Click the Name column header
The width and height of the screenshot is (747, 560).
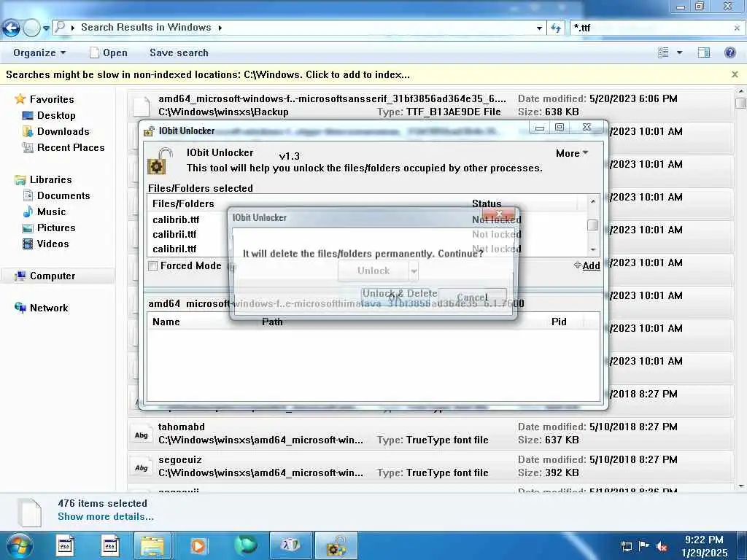click(166, 322)
